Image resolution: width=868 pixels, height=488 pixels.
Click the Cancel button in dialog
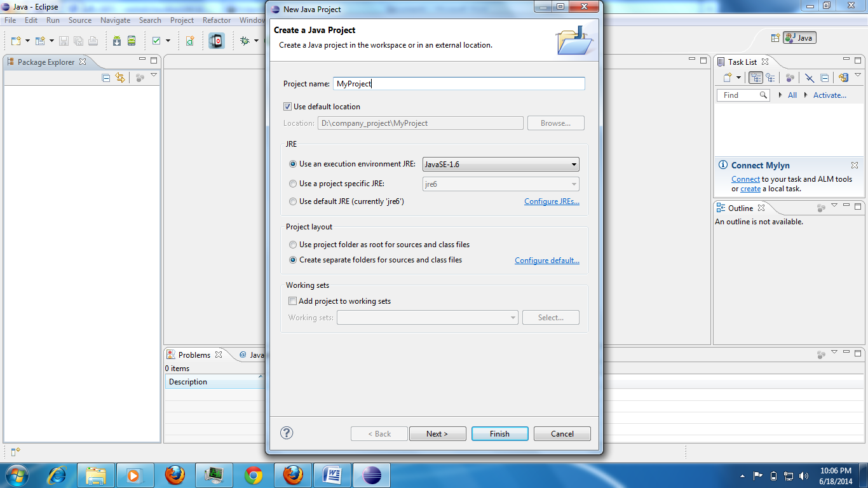click(x=562, y=434)
